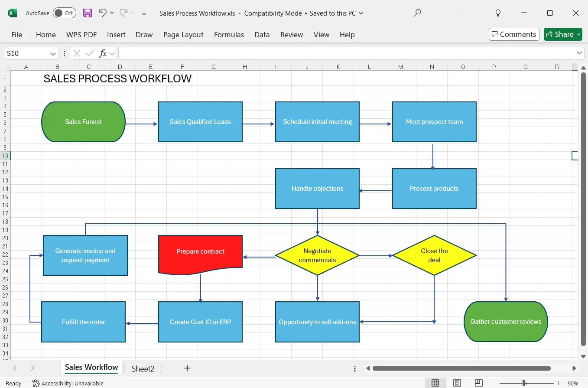Screen dimensions: 588x388
Task: Open the Page Layout tab
Action: (183, 35)
